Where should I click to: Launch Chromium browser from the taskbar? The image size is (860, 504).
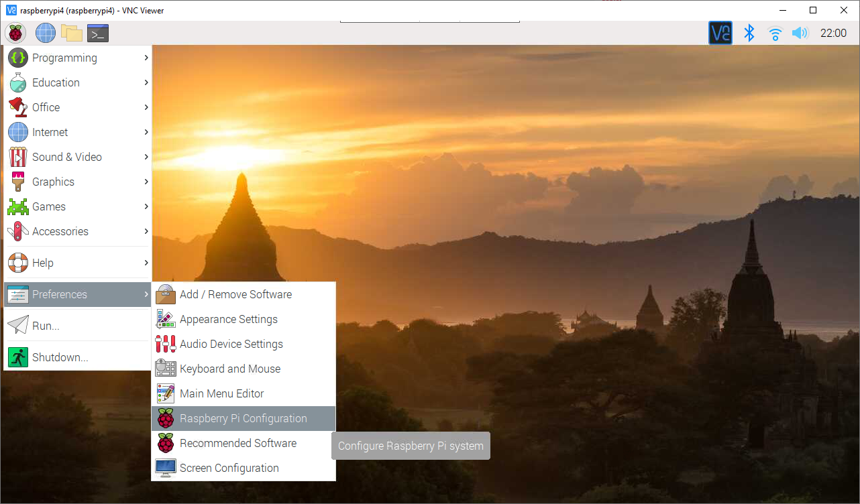click(x=44, y=32)
